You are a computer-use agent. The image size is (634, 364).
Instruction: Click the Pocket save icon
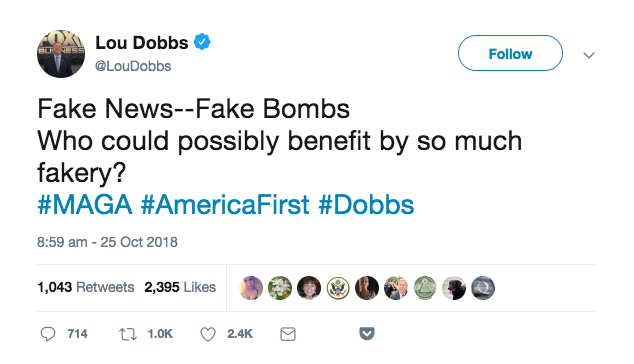(x=367, y=334)
